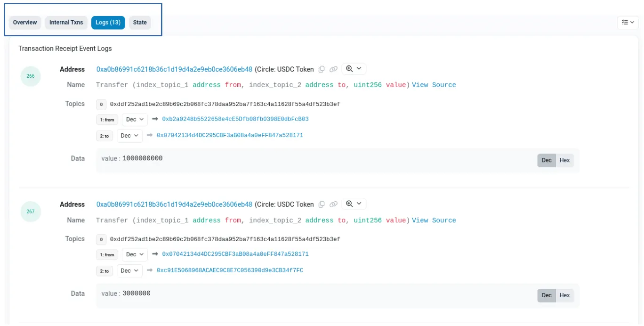Open the Dec dropdown for topic 2:to in log 266
This screenshot has width=644, height=326.
tap(129, 136)
